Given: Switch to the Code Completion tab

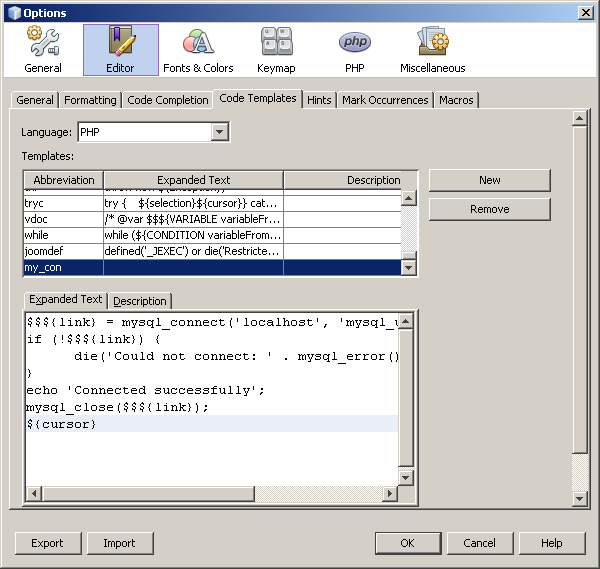Looking at the screenshot, I should coord(168,100).
